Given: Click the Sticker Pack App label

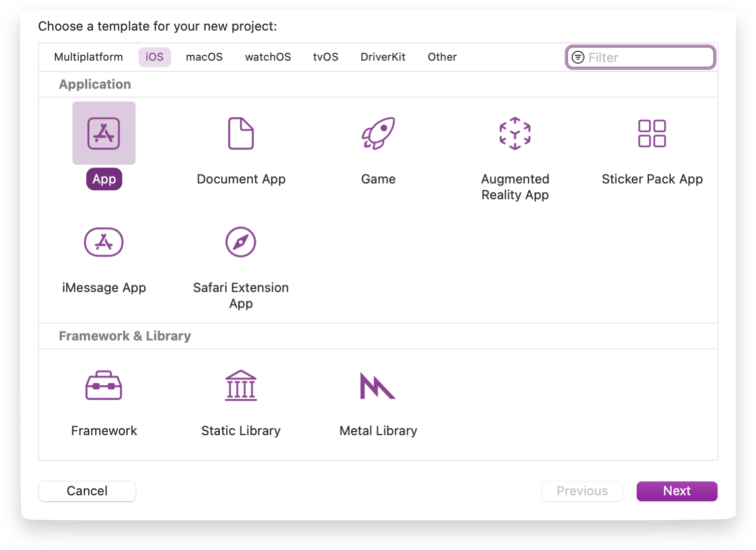Looking at the screenshot, I should coord(652,179).
